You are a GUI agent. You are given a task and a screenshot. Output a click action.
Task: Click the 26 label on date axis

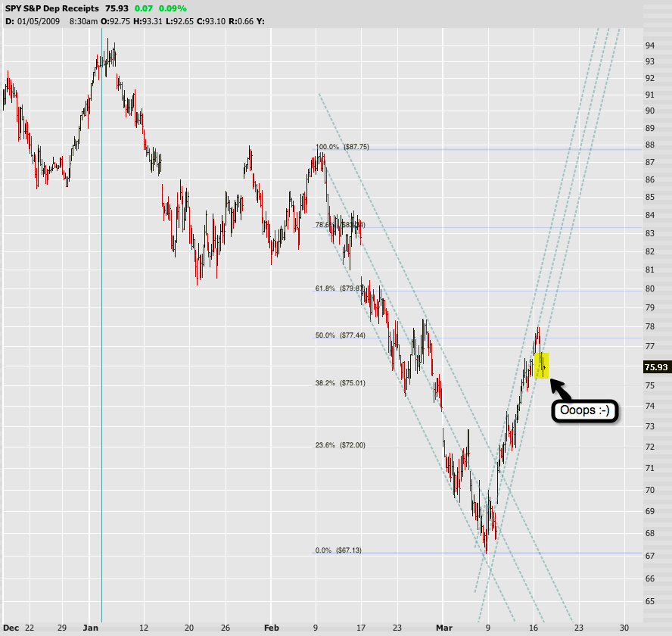point(226,628)
